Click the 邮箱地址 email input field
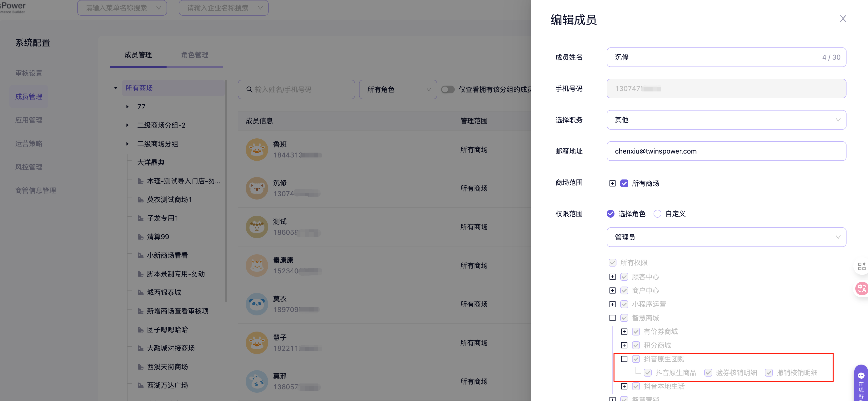This screenshot has width=868, height=401. click(x=726, y=151)
